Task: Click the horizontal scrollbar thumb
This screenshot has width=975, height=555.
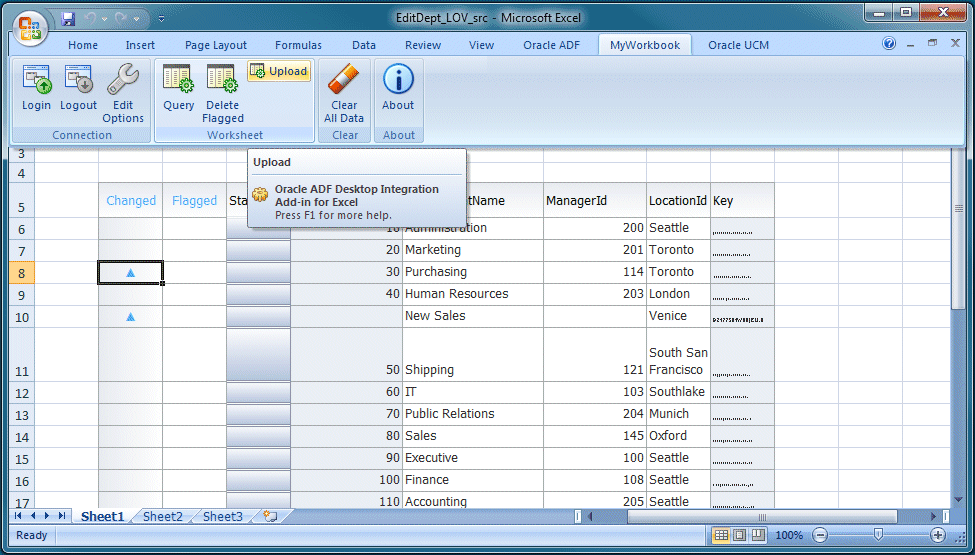Action: (x=762, y=516)
